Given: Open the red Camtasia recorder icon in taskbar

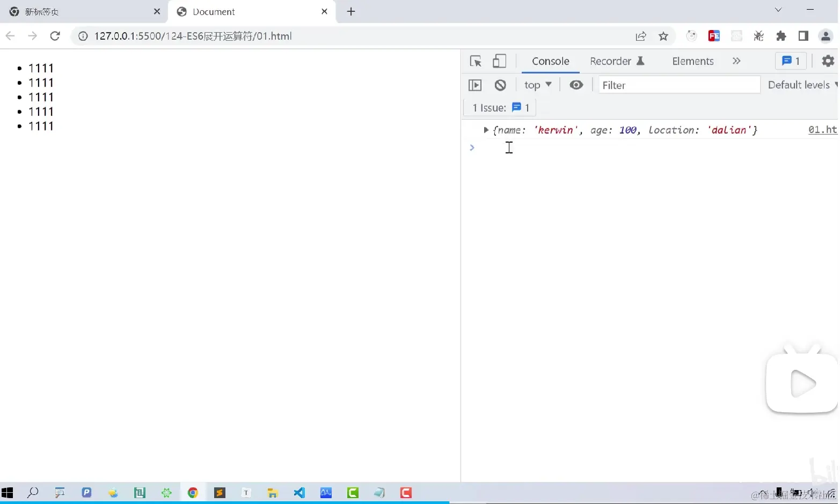Looking at the screenshot, I should click(406, 493).
